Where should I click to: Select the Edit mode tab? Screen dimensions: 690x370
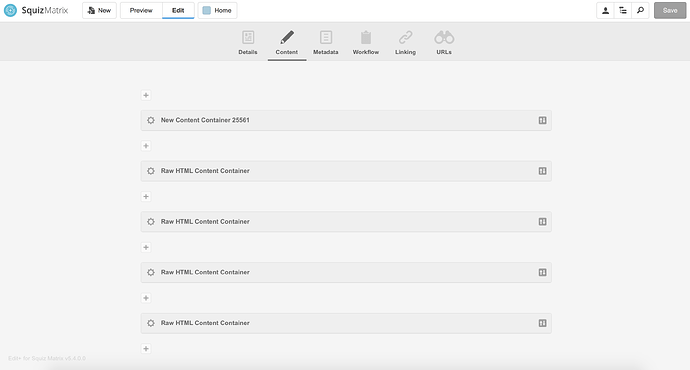178,11
